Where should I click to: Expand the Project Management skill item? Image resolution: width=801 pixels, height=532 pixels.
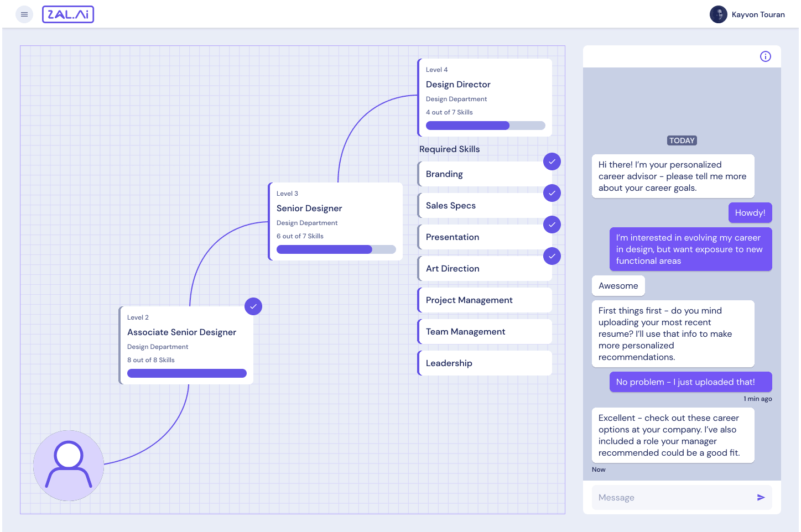(484, 300)
